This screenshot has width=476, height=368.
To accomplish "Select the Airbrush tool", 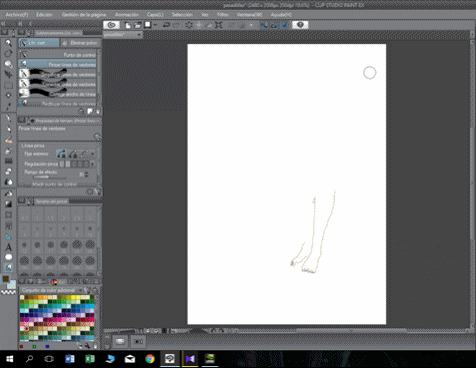I will [8, 151].
